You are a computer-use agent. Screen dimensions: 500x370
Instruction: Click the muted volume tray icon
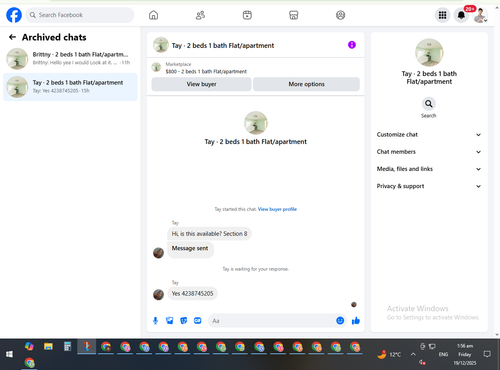coord(422,362)
